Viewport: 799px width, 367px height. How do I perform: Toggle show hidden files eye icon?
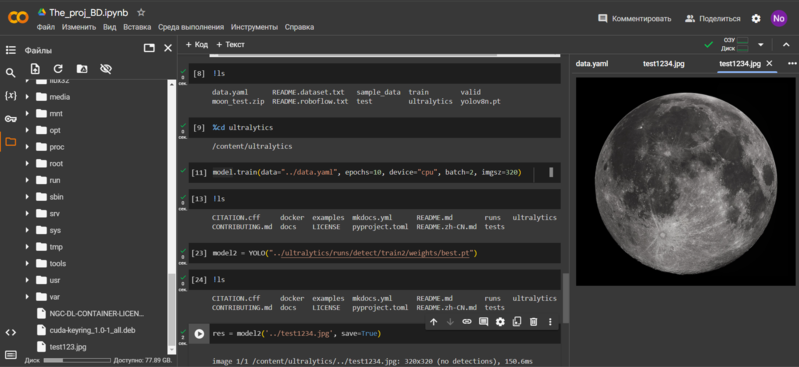(x=105, y=69)
